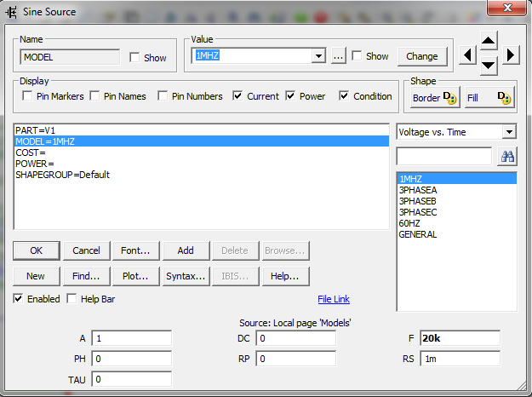Click the left arrow navigation button
This screenshot has width=532, height=397.
[468, 55]
